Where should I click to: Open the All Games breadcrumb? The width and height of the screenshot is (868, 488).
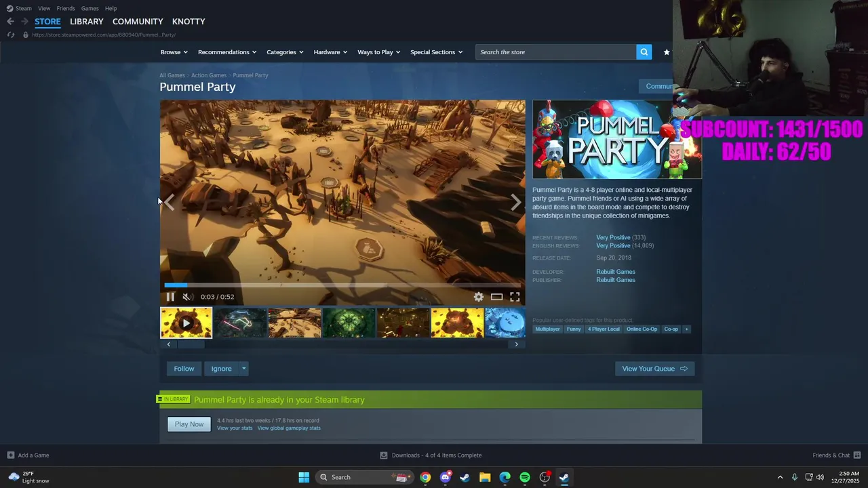point(172,75)
